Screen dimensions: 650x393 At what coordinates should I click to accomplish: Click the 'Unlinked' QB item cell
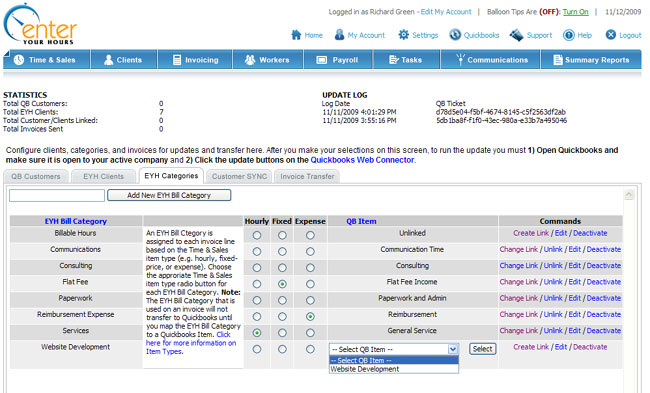click(412, 233)
